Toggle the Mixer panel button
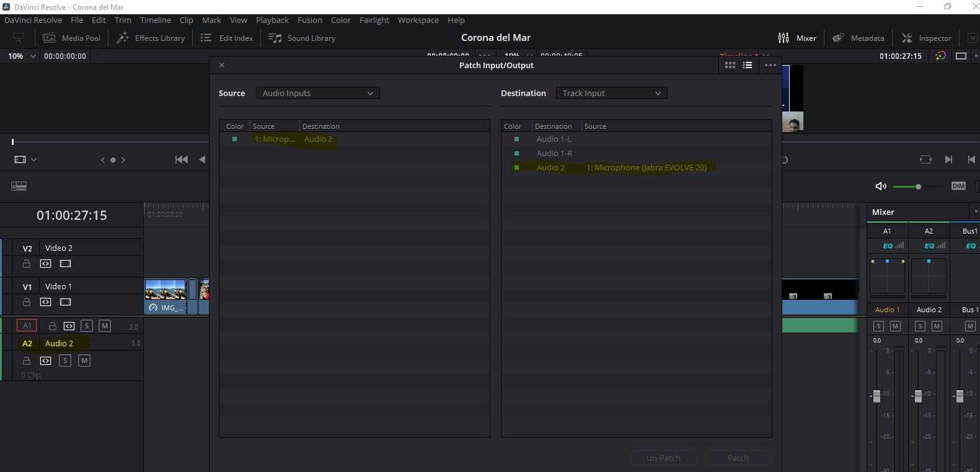This screenshot has height=472, width=980. 798,38
